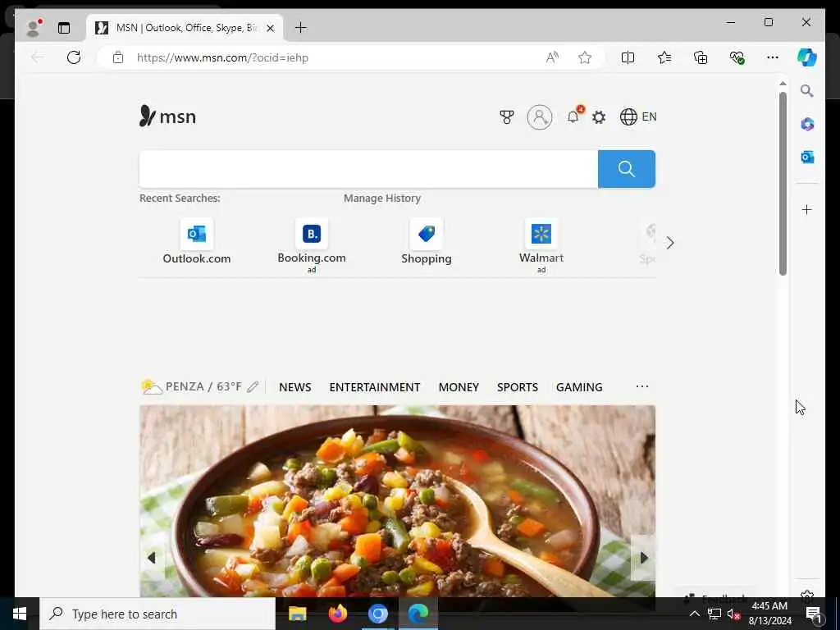Screen dimensions: 840x630
Task: Open the Booking.com ad shortcut
Action: coord(311,246)
